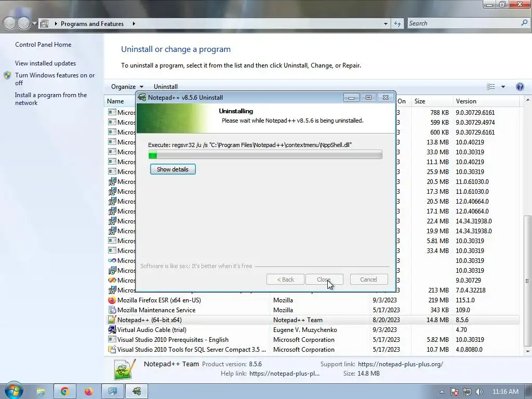Refresh the Programs and Features view
Viewport: 532px width, 399px height.
[397, 23]
